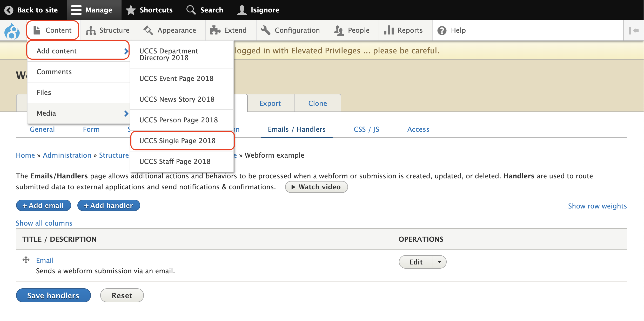Select Media in the Content menu
The width and height of the screenshot is (644, 321).
pos(78,113)
